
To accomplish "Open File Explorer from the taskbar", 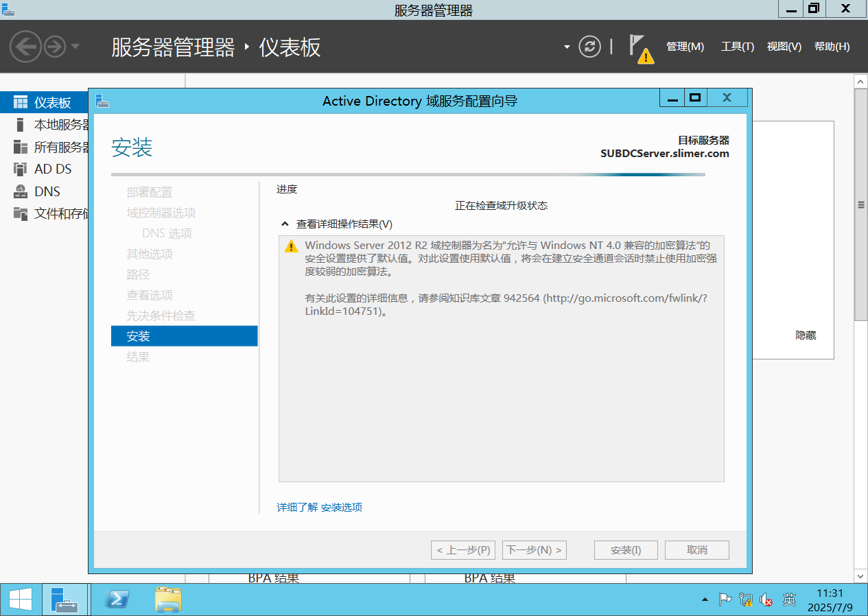I will (168, 600).
